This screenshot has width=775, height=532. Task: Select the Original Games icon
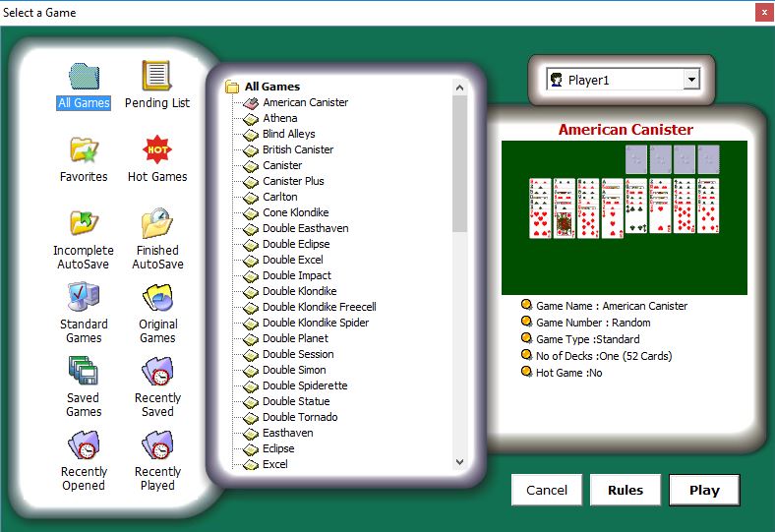pyautogui.click(x=157, y=297)
